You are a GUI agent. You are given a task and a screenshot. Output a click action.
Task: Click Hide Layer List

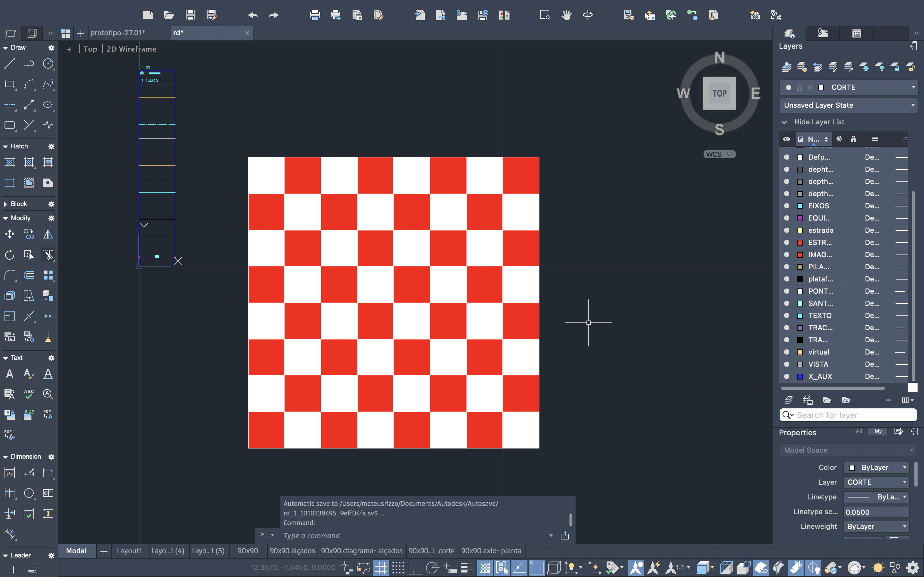[x=819, y=122]
